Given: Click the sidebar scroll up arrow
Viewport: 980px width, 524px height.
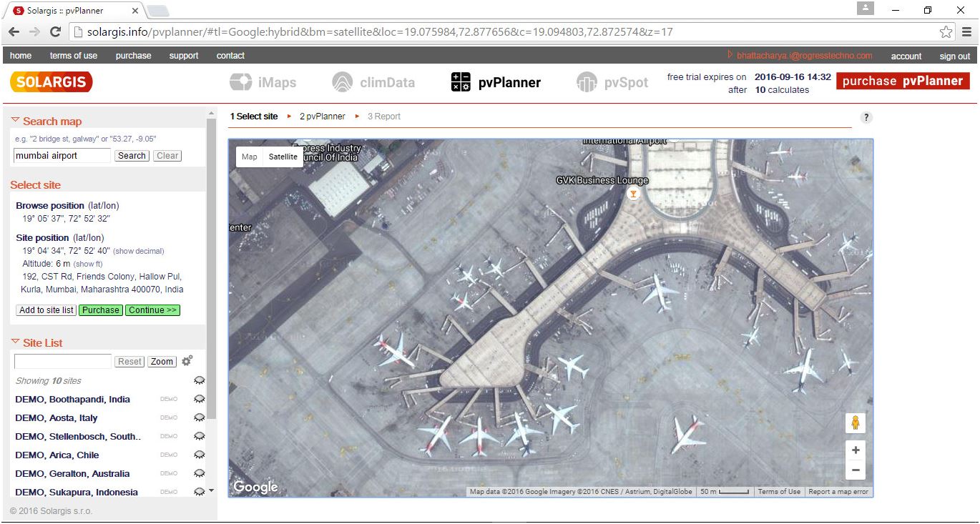Looking at the screenshot, I should click(211, 114).
